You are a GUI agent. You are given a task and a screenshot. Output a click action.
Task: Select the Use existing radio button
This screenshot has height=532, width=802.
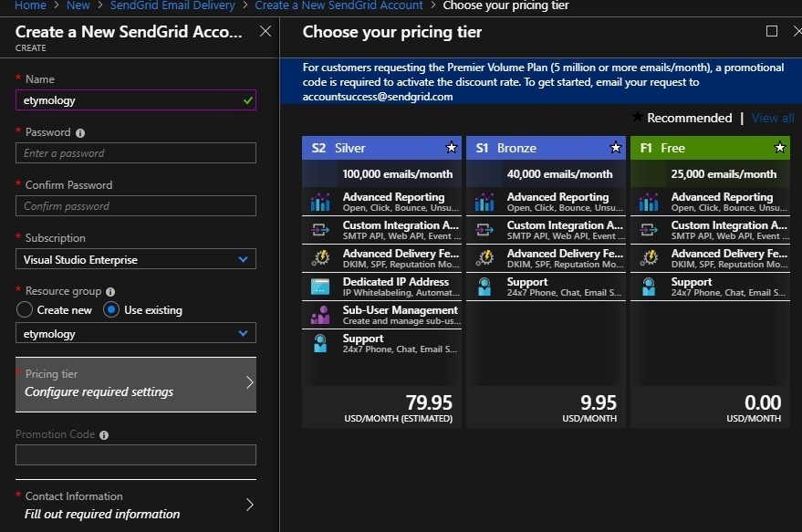click(111, 310)
